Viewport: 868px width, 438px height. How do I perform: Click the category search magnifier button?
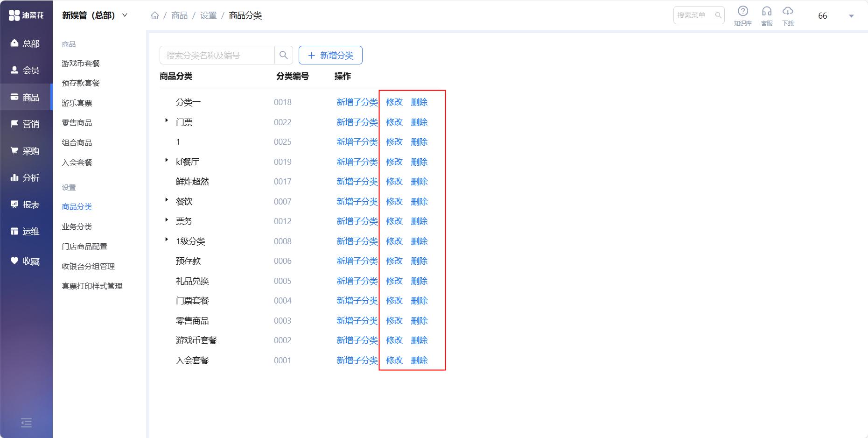coord(284,55)
